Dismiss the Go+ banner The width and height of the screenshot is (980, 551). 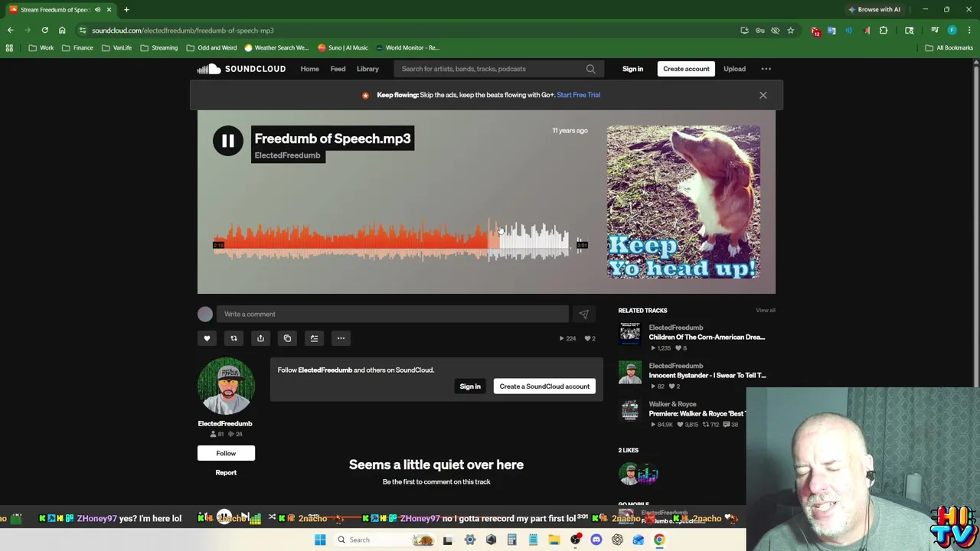(x=763, y=95)
